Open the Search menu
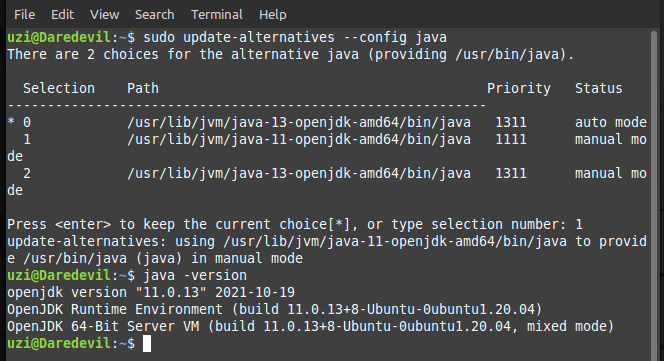The image size is (664, 361). tap(155, 14)
